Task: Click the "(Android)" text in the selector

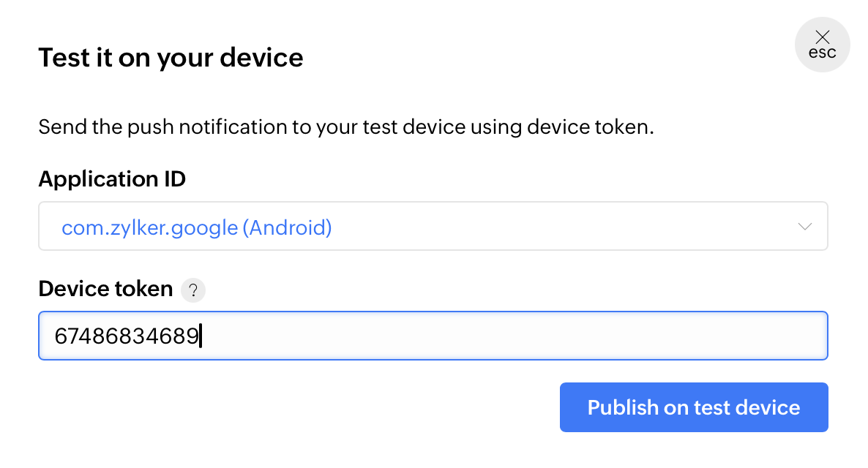Action: (x=287, y=228)
